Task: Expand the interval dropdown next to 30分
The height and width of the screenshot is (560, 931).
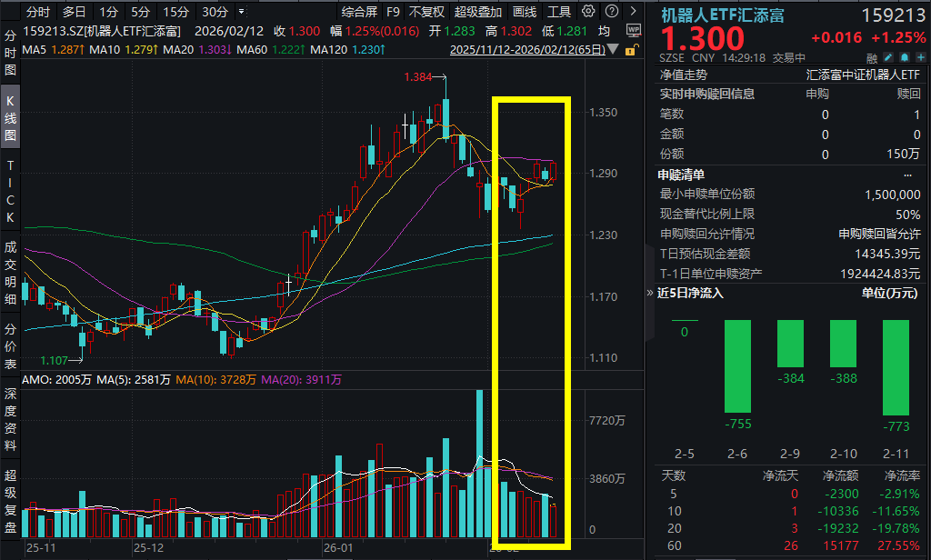Action: point(240,12)
